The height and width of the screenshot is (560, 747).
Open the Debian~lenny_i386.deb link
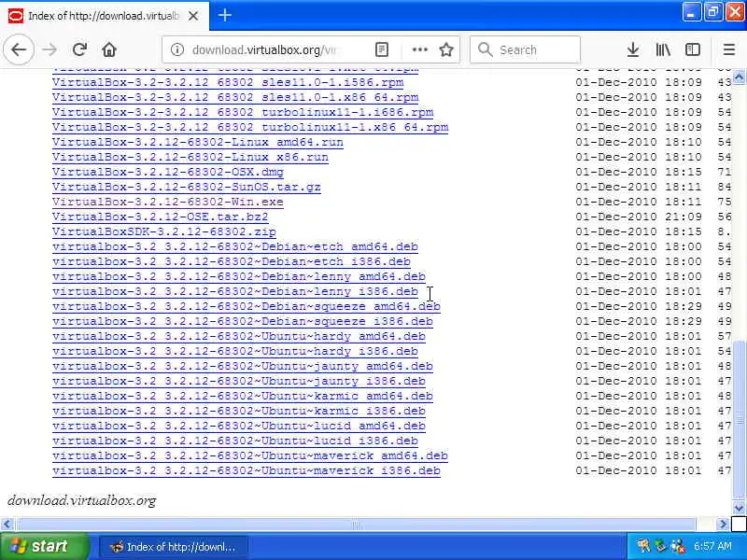235,291
